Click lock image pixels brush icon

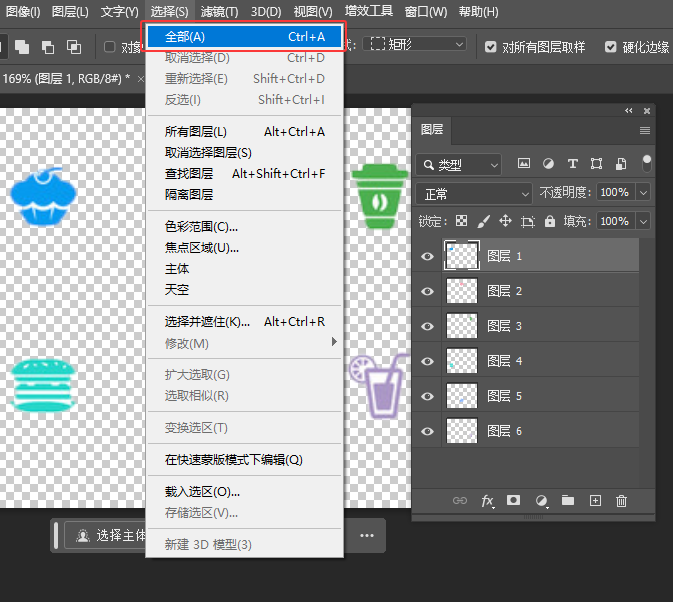click(483, 221)
